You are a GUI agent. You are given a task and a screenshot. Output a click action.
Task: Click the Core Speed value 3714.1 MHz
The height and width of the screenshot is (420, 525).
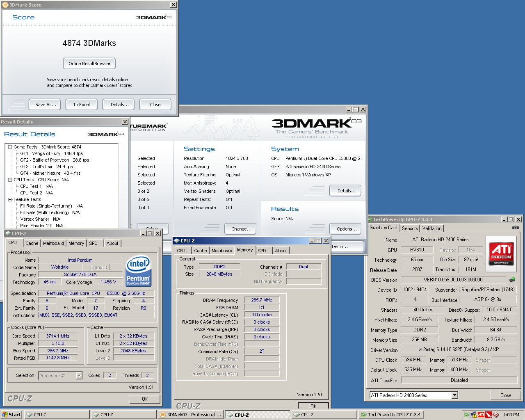pos(58,336)
